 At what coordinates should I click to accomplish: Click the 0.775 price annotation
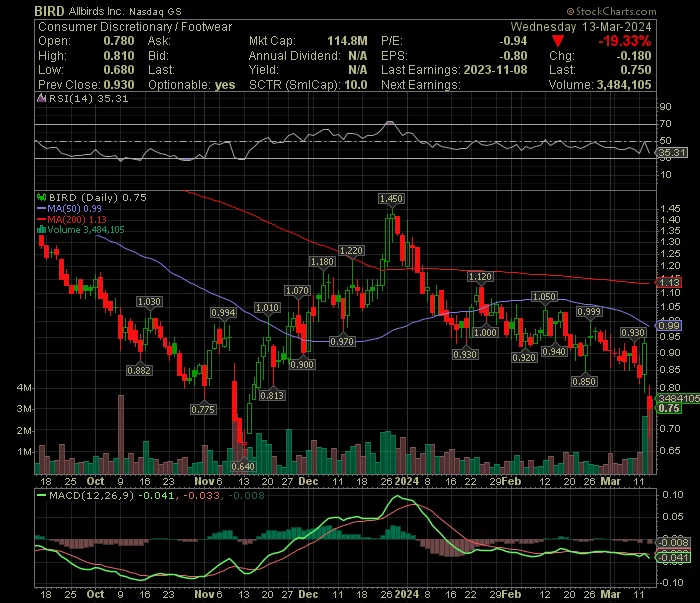pos(203,410)
